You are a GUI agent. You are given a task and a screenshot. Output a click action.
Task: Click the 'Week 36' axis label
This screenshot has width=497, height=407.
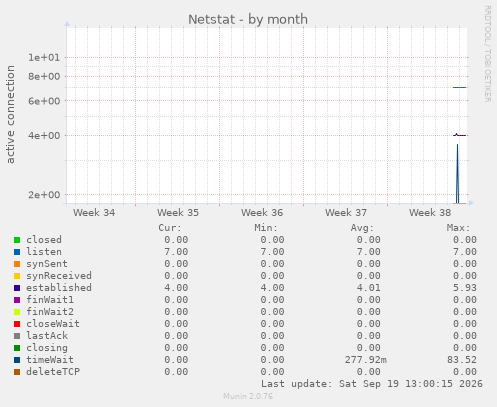[x=262, y=213]
